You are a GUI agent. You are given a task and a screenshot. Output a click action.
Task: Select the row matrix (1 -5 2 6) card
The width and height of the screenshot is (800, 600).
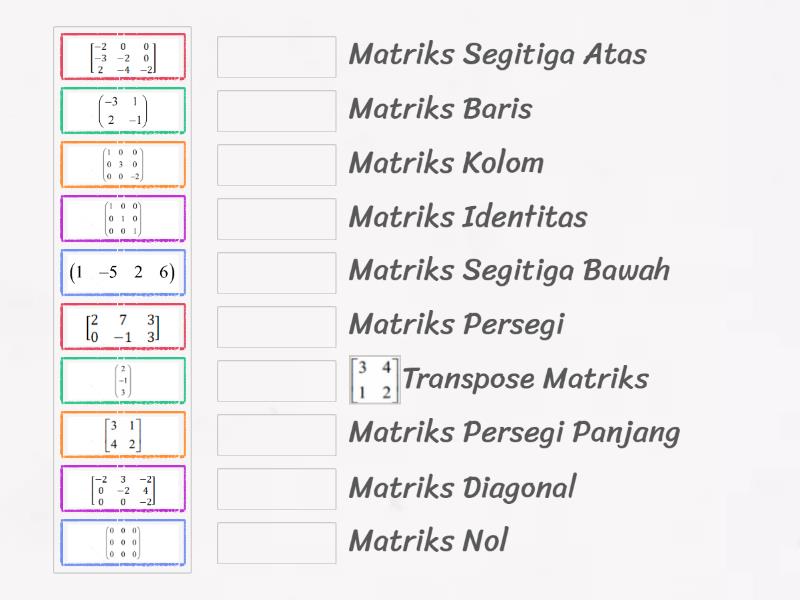pyautogui.click(x=123, y=273)
